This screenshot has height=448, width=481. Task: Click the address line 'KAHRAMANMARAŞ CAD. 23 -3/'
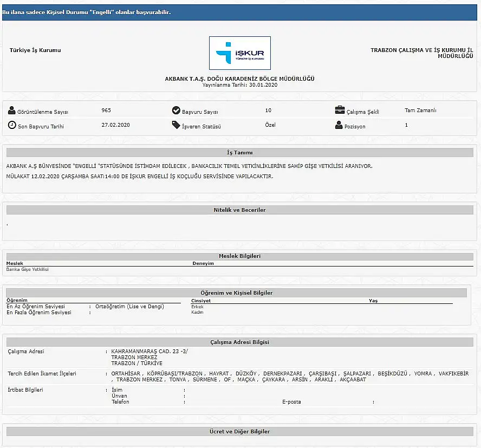point(149,352)
